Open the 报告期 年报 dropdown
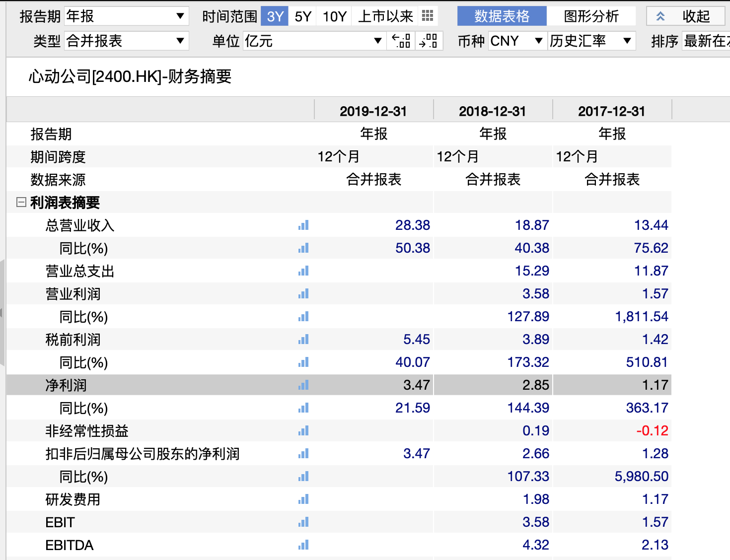Viewport: 730px width, 560px height. (x=126, y=16)
